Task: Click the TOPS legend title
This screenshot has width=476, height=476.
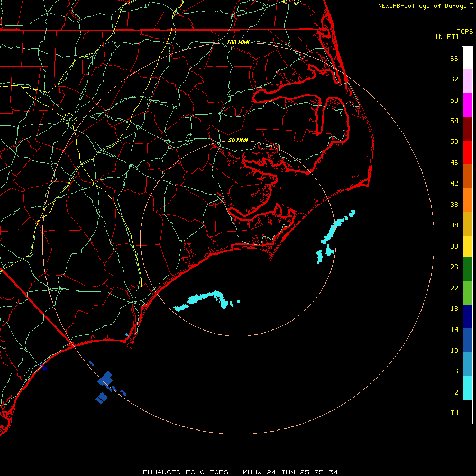Action: point(465,31)
